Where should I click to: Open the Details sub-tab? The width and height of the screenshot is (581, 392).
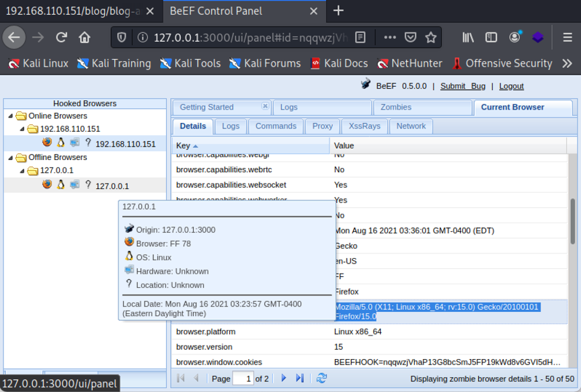[193, 126]
